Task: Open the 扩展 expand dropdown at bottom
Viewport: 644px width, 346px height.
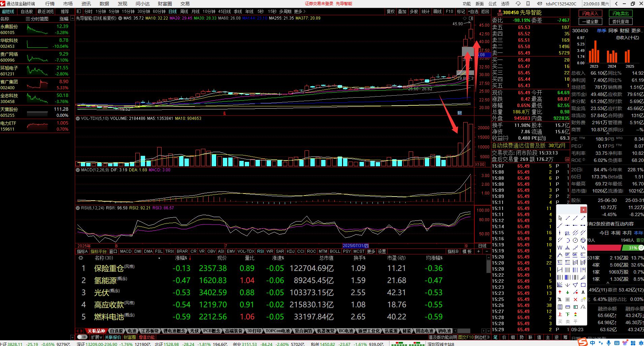Action: tap(96, 337)
